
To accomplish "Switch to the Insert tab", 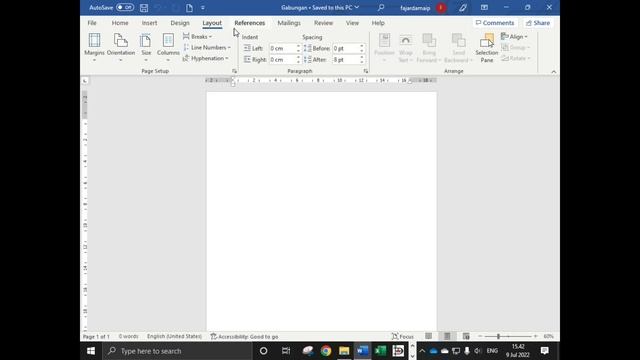I will (x=149, y=23).
